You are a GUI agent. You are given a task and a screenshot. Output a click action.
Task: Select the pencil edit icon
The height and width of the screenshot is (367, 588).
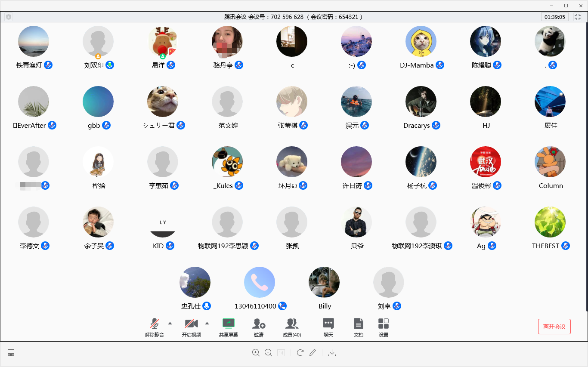pyautogui.click(x=313, y=353)
